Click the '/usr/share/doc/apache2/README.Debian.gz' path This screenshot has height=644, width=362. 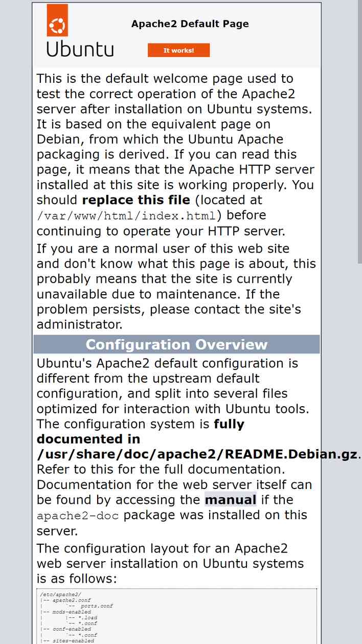coord(197,454)
